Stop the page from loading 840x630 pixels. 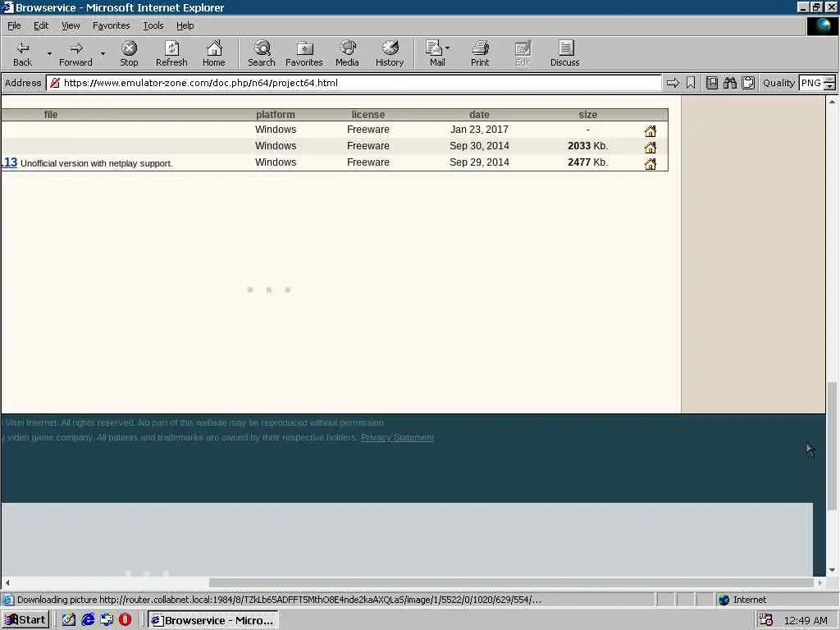pos(129,53)
